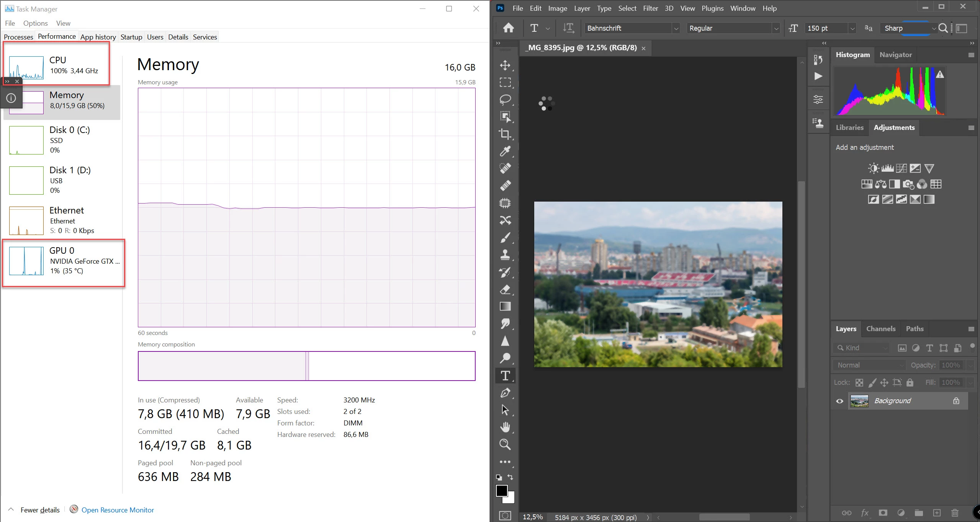Select the Clone Stamp tool
This screenshot has height=522, width=980.
click(505, 255)
